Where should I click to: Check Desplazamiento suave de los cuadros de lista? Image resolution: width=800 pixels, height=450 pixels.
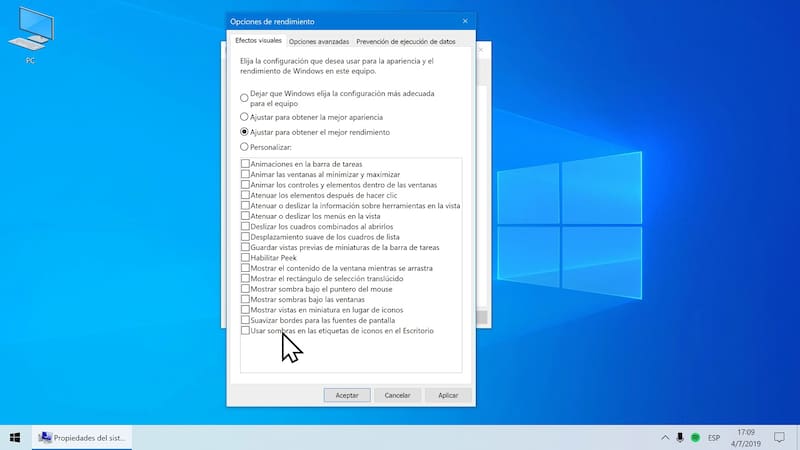[245, 237]
